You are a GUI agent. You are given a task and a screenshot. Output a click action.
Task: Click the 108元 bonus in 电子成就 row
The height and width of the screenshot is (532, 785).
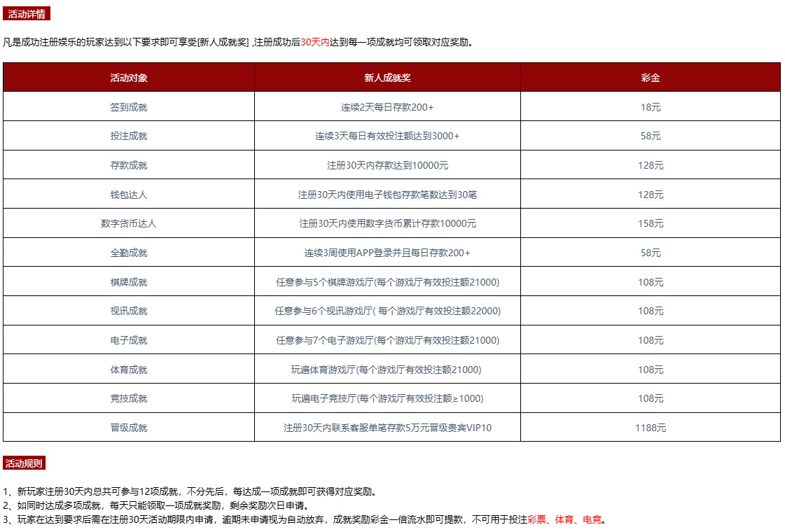[x=651, y=340]
